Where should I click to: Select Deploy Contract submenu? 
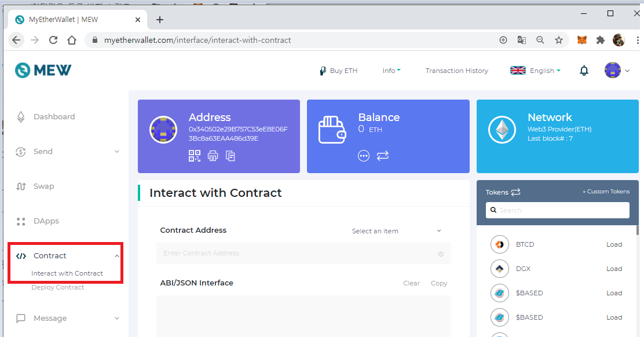(x=57, y=287)
